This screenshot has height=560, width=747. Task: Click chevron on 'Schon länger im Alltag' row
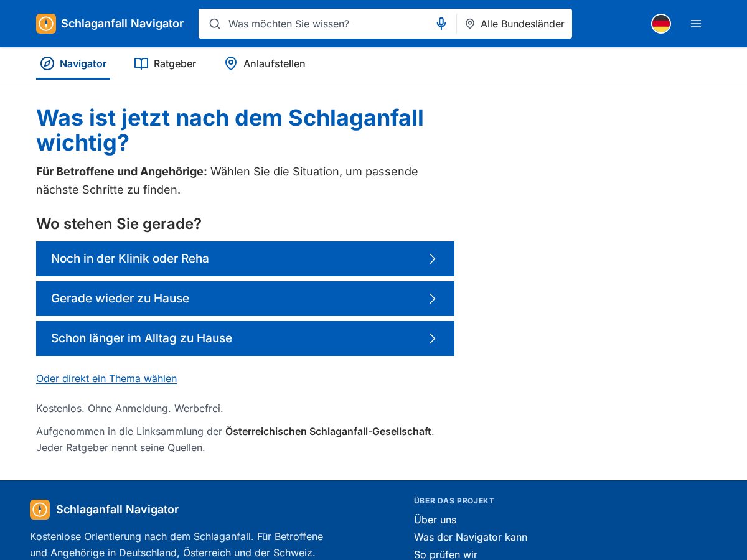click(433, 338)
